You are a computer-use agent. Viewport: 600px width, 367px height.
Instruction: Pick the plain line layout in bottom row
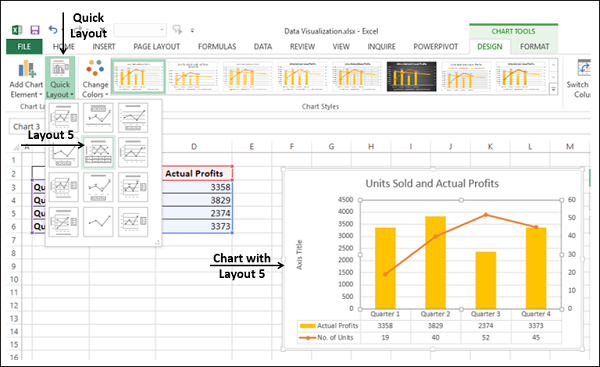[x=98, y=222]
